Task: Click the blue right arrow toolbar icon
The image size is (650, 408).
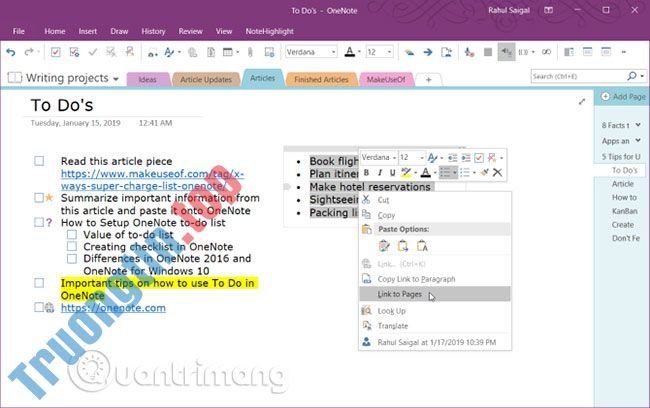Action: click(x=428, y=52)
